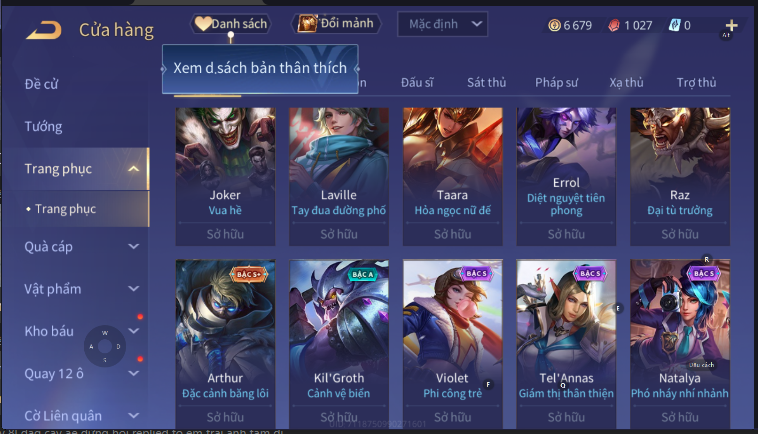Viewport: 758px width, 434px height.
Task: Select Đề cử in the sidebar
Action: pyautogui.click(x=41, y=84)
